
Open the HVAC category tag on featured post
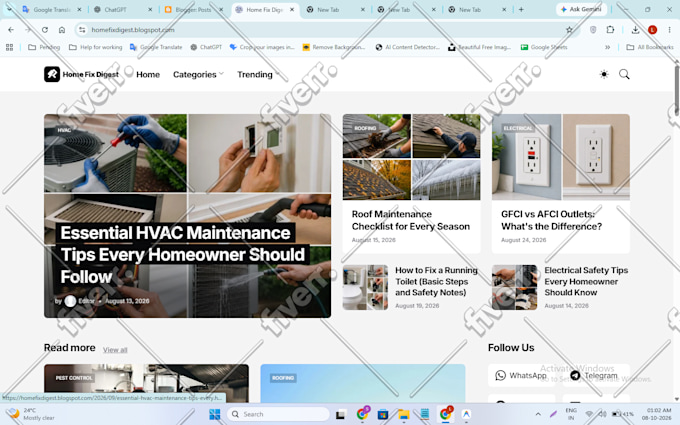[x=64, y=130]
